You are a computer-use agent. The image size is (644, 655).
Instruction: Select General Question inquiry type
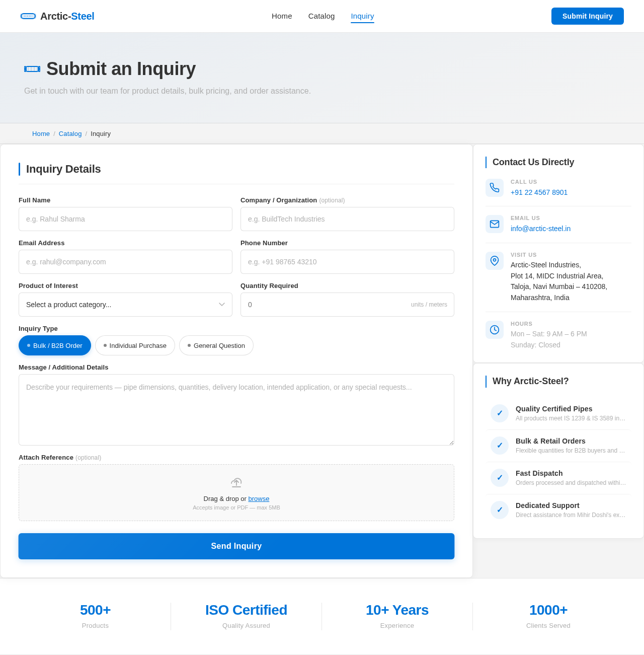[x=216, y=345]
